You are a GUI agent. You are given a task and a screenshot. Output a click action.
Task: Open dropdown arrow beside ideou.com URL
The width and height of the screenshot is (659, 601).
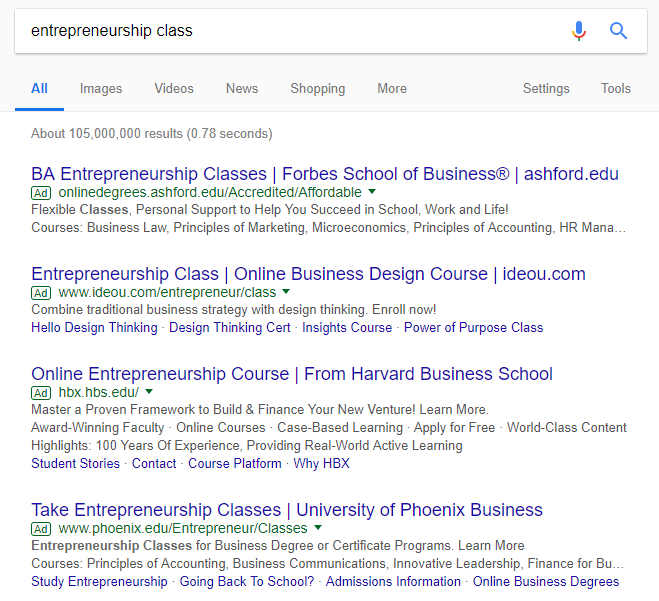tap(286, 292)
